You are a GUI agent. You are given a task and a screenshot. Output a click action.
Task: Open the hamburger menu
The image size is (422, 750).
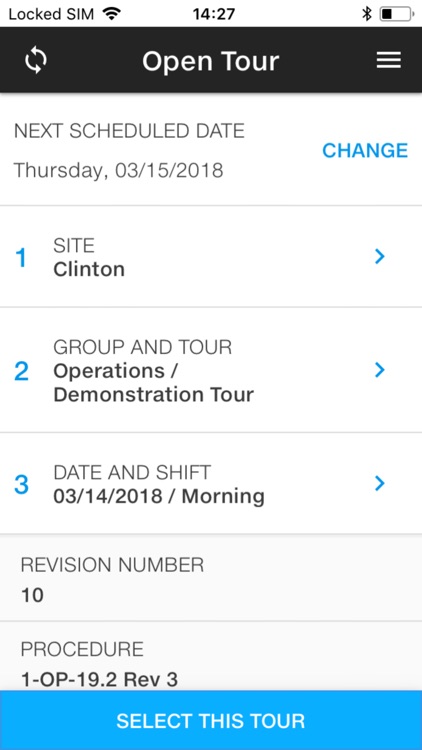(x=389, y=61)
